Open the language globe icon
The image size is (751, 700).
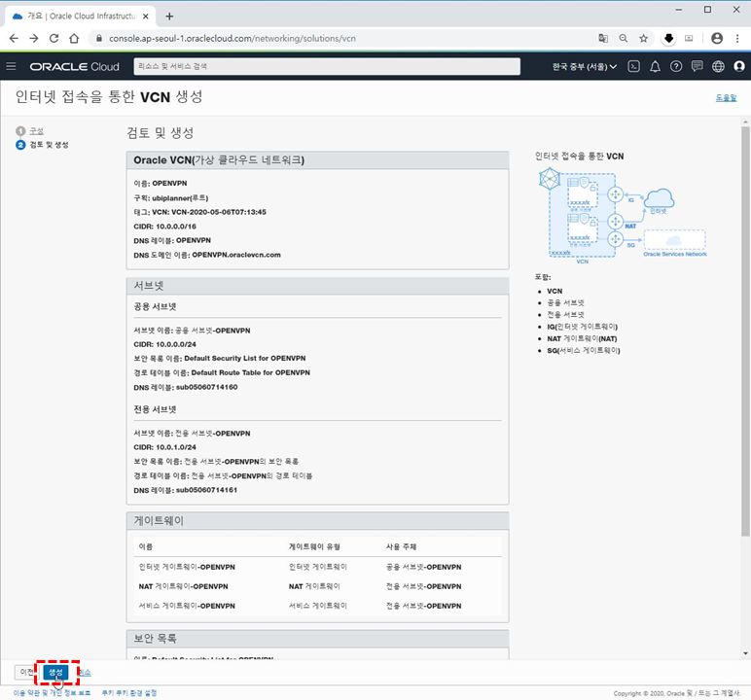[x=718, y=66]
